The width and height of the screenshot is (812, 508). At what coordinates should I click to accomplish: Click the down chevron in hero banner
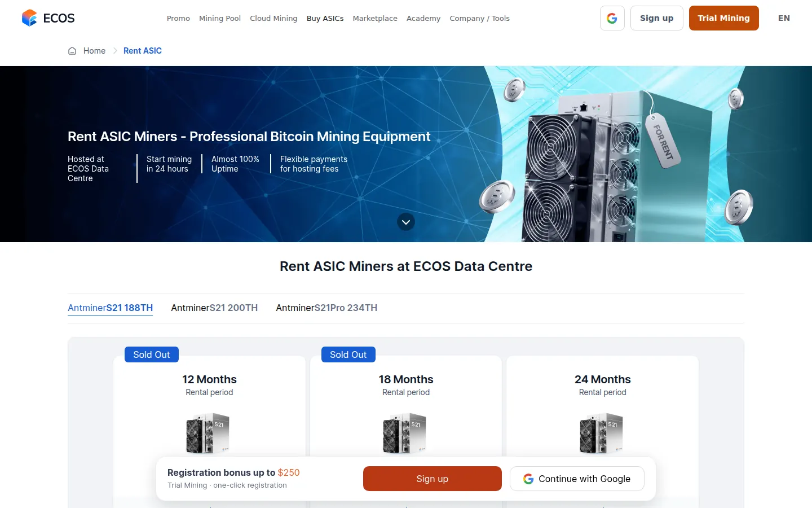[x=406, y=222]
